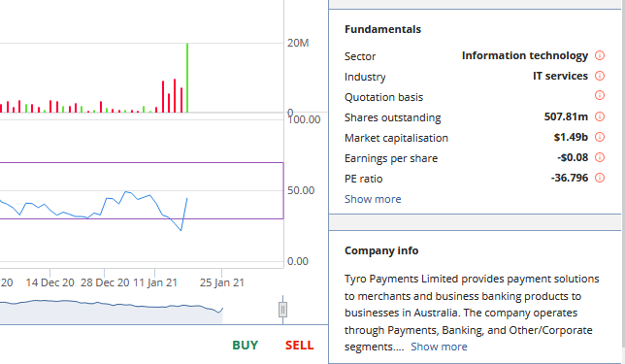Image resolution: width=625 pixels, height=364 pixels.
Task: Click the SELL button
Action: pos(299,346)
